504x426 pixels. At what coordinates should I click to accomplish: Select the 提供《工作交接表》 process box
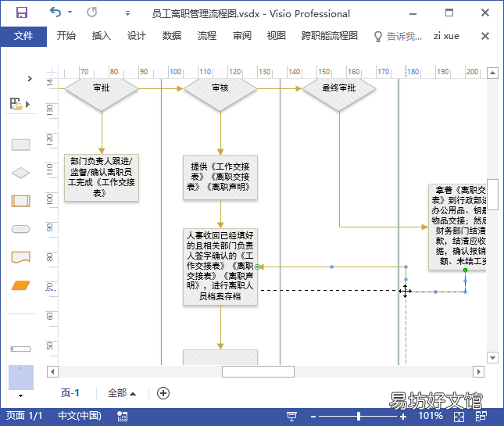(x=220, y=177)
